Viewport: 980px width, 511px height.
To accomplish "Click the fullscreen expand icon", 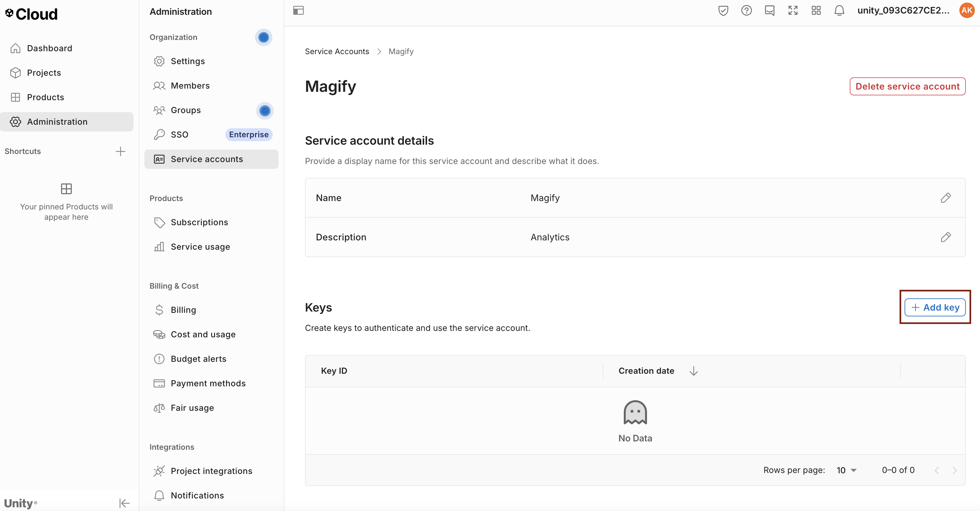I will pos(793,11).
